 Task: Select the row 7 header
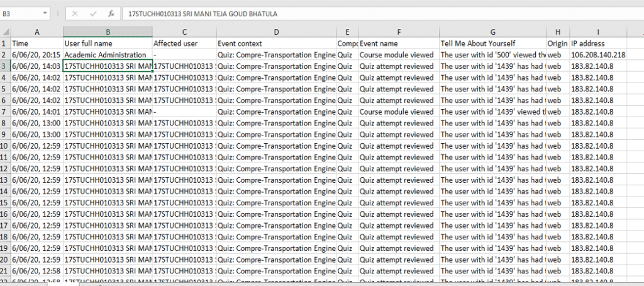click(x=5, y=112)
